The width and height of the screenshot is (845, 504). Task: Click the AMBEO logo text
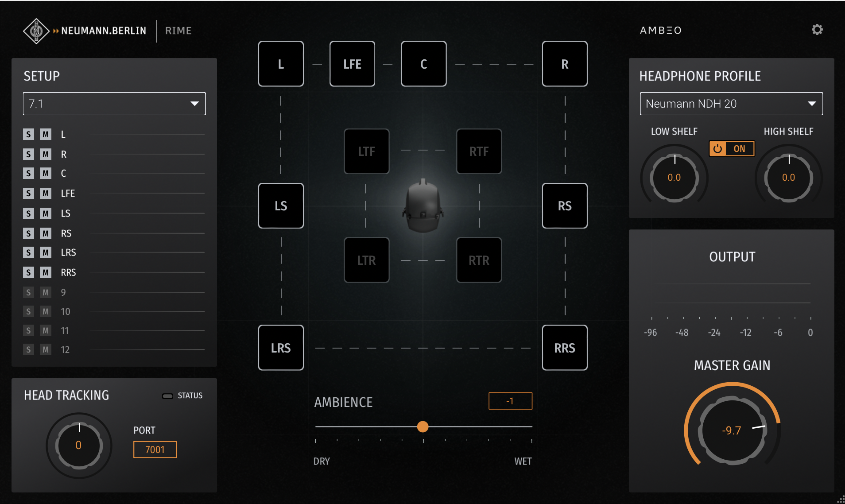click(660, 31)
